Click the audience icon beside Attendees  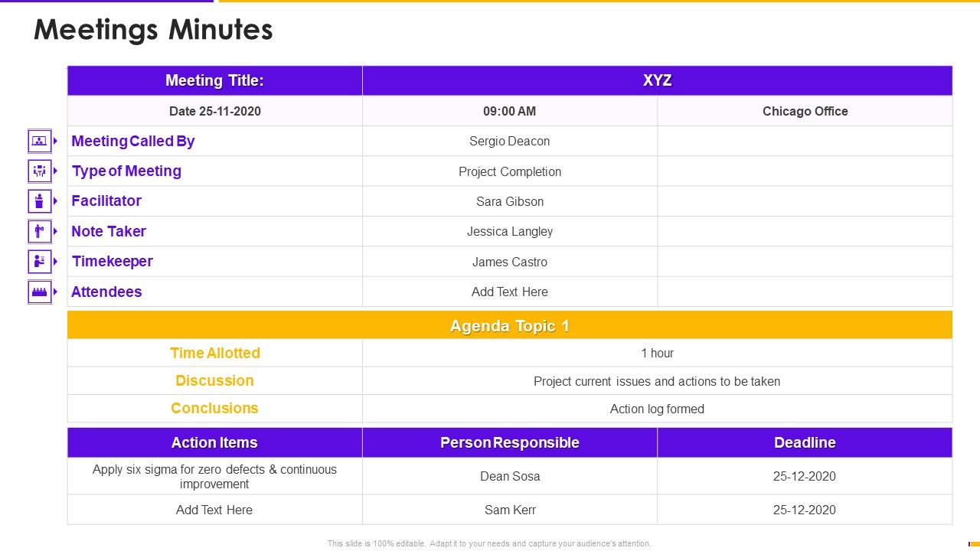(40, 292)
